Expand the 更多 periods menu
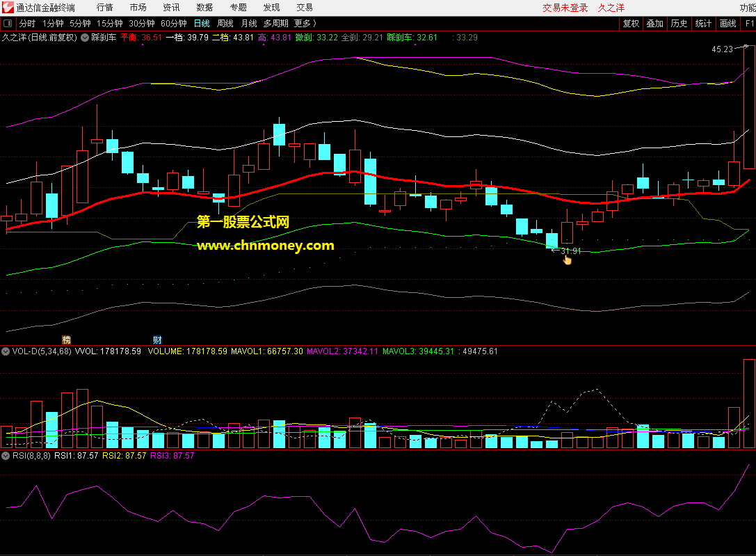The image size is (756, 556). (x=305, y=23)
